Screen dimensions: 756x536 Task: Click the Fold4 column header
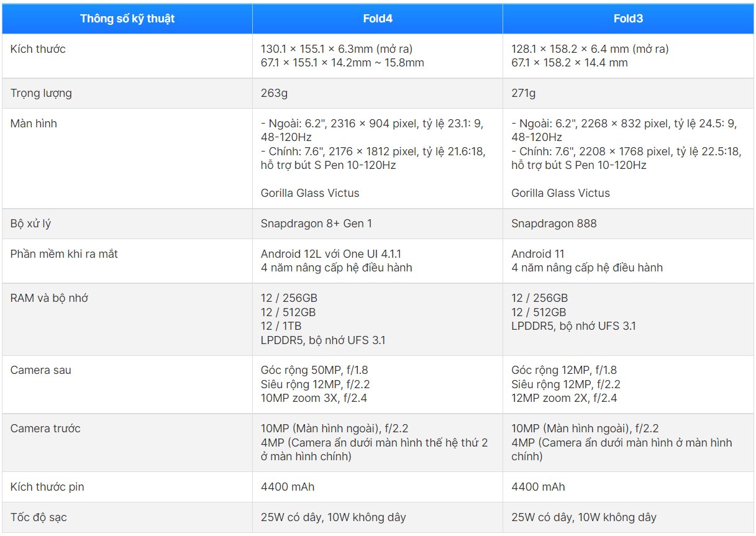378,19
